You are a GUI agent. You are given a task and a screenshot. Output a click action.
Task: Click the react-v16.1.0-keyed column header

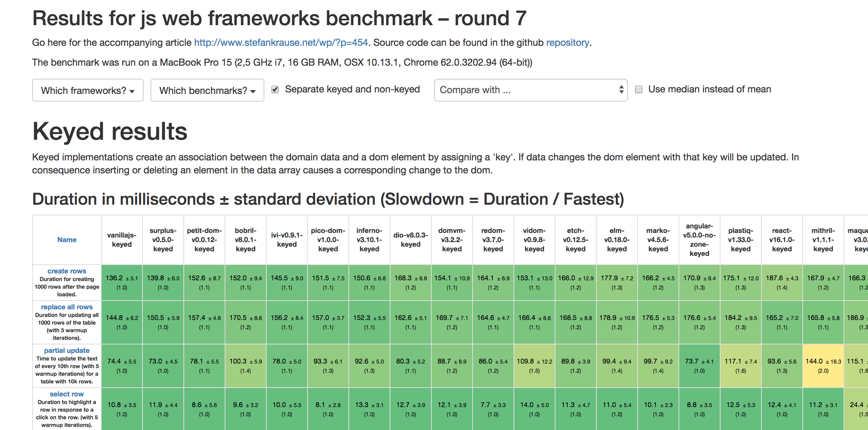pos(782,240)
